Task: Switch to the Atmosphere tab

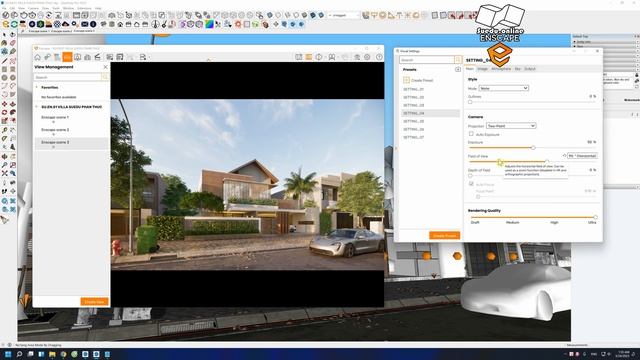Action: (501, 69)
